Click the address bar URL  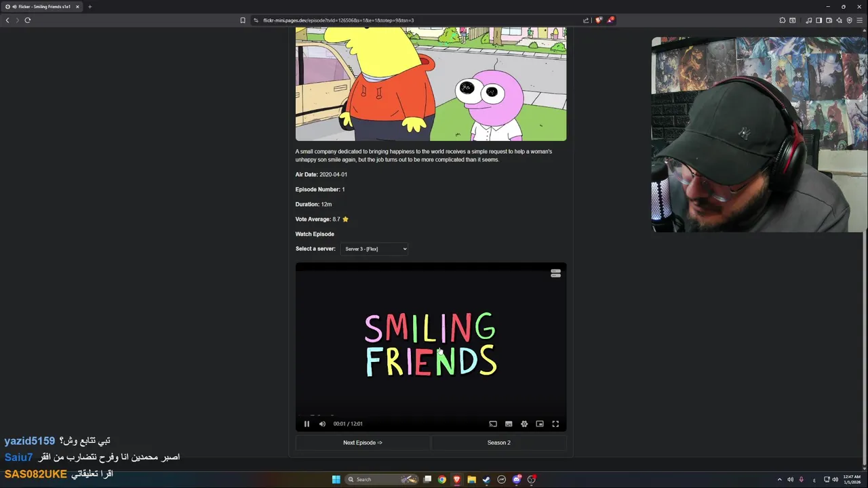(338, 20)
